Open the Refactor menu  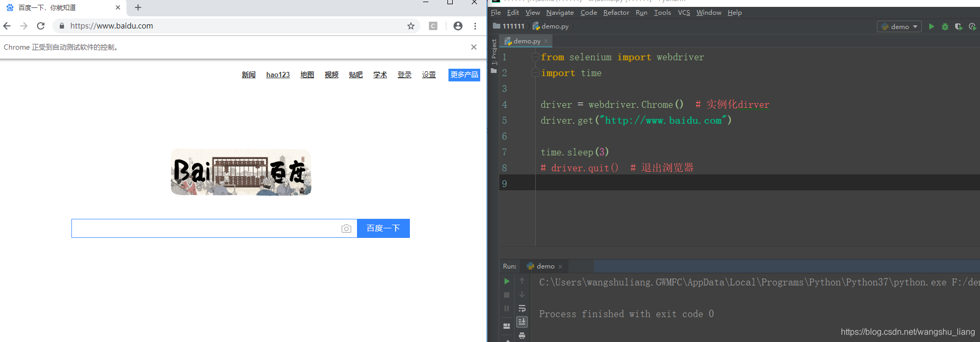point(616,13)
